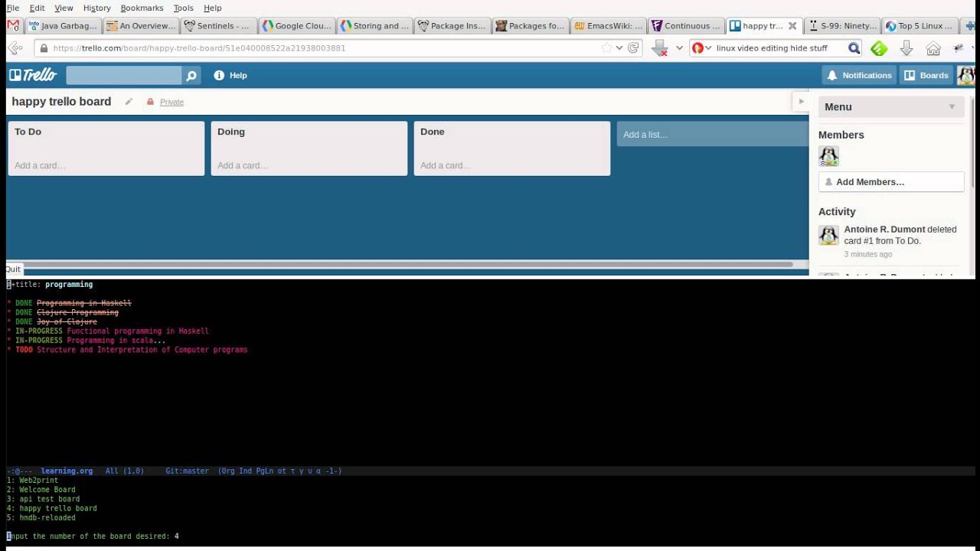
Task: Click the browser back arrow
Action: pyautogui.click(x=15, y=47)
